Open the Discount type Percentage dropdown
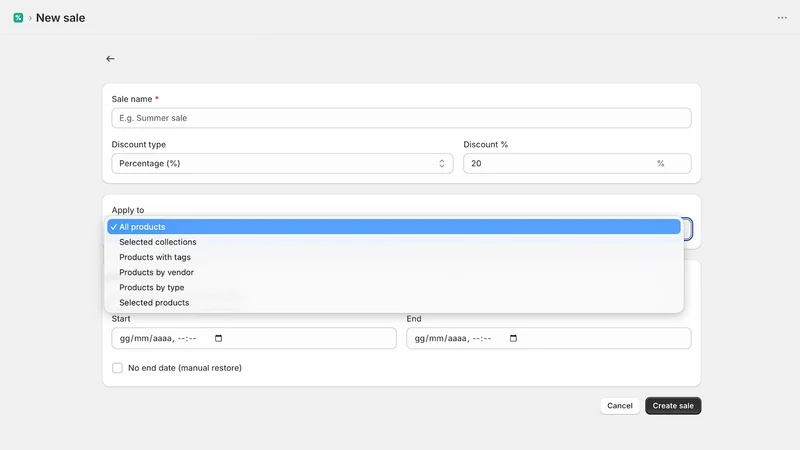 [x=282, y=163]
